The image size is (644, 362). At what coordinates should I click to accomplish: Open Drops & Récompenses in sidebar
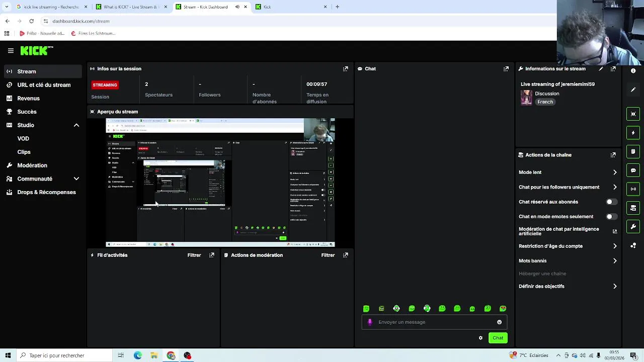click(x=43, y=192)
